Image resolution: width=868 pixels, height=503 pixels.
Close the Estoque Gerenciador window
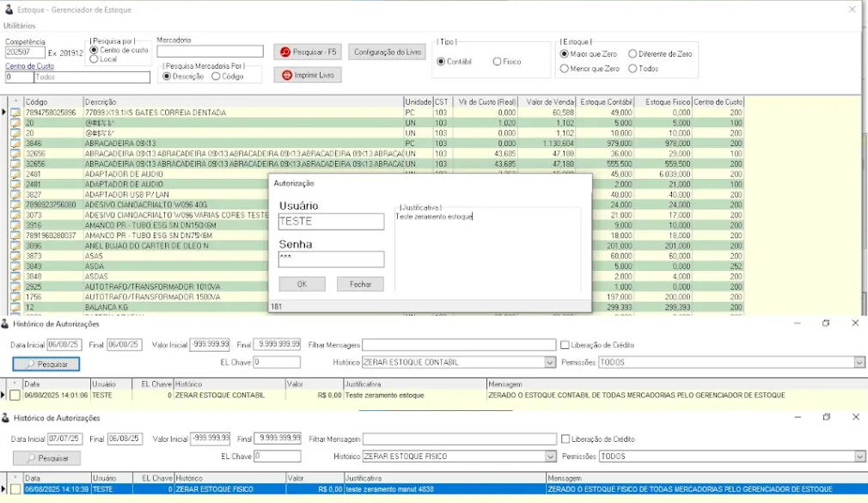tap(852, 9)
